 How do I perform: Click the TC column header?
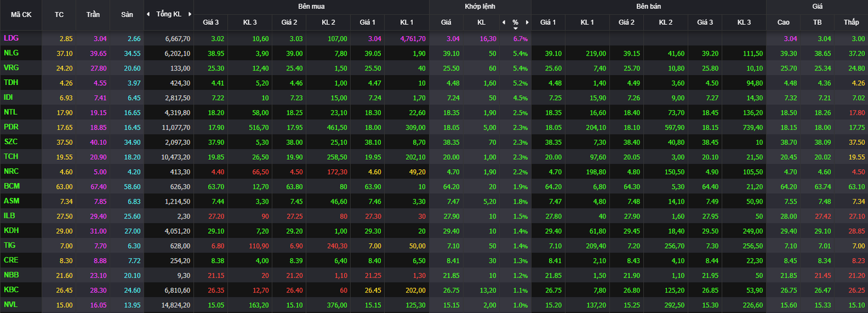(59, 14)
